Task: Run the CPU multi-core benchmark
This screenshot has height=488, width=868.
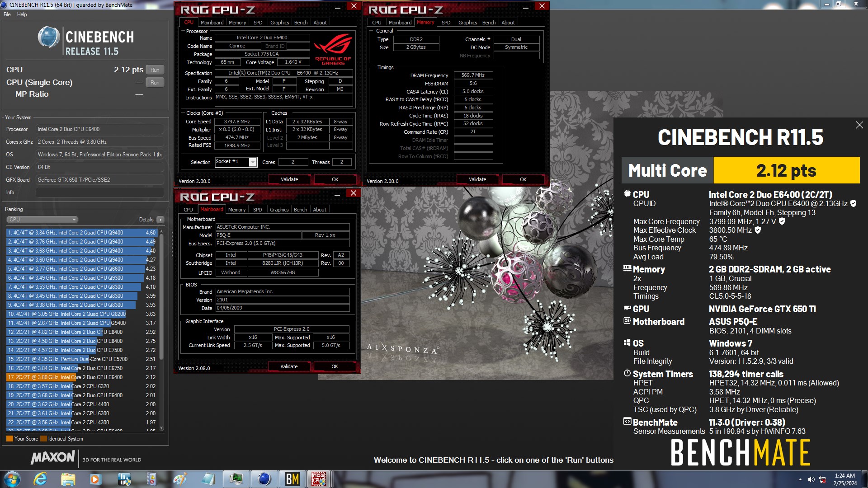Action: pyautogui.click(x=155, y=70)
